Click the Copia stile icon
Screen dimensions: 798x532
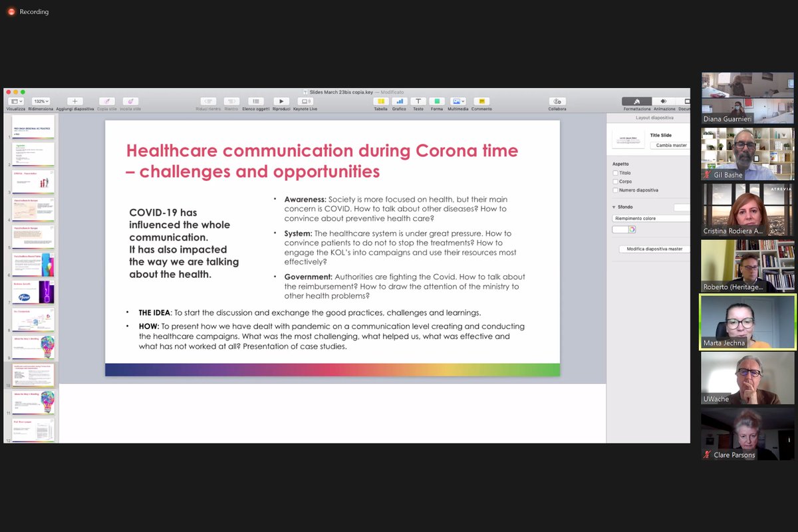(107, 101)
